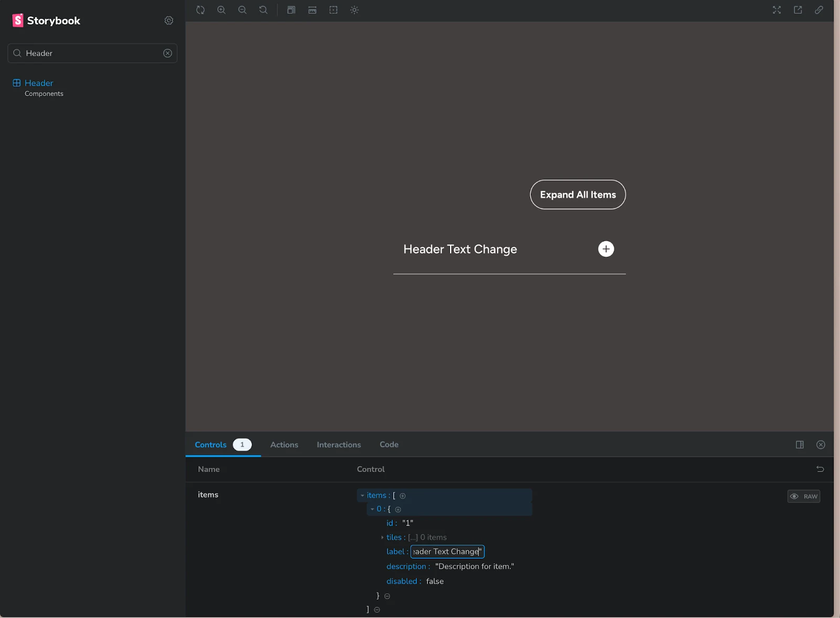The height and width of the screenshot is (618, 840).
Task: Copy the story link icon
Action: tap(819, 10)
